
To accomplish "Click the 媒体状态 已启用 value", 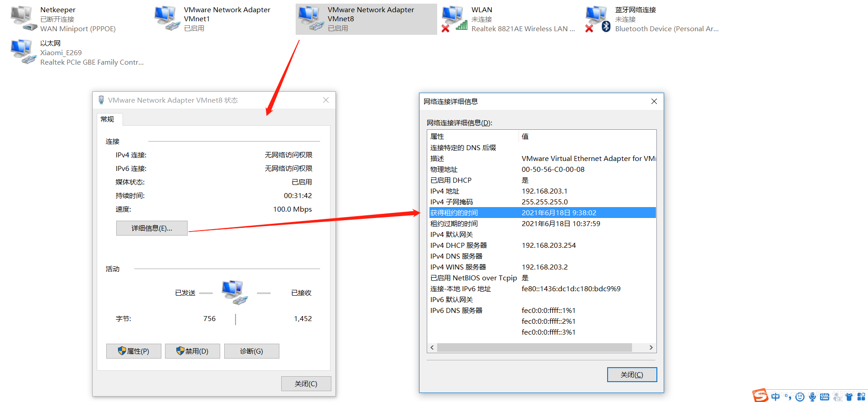I will point(302,182).
